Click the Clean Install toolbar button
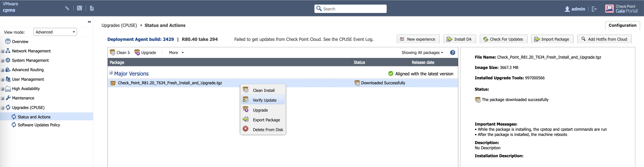 [x=120, y=53]
